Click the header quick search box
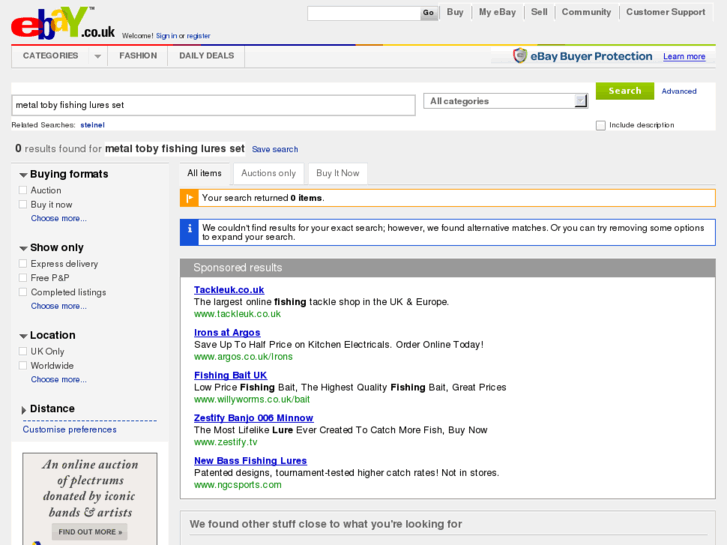Viewport: 727px width, 545px height. pyautogui.click(x=364, y=13)
